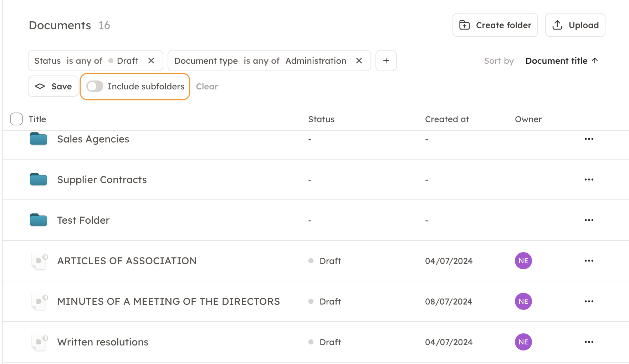Open more options for ARTICLES OF ASSOCIATION
Image resolution: width=629 pixels, height=364 pixels.
589,261
